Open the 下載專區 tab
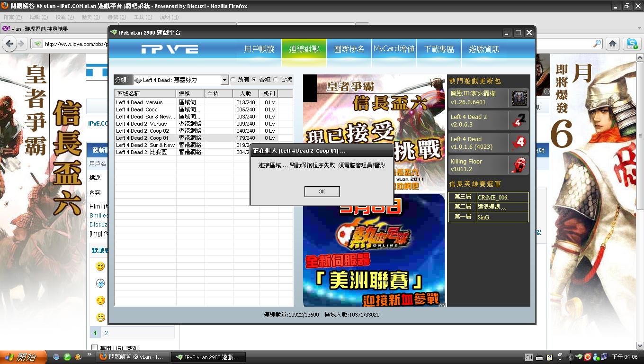This screenshot has width=644, height=364. coord(439,49)
